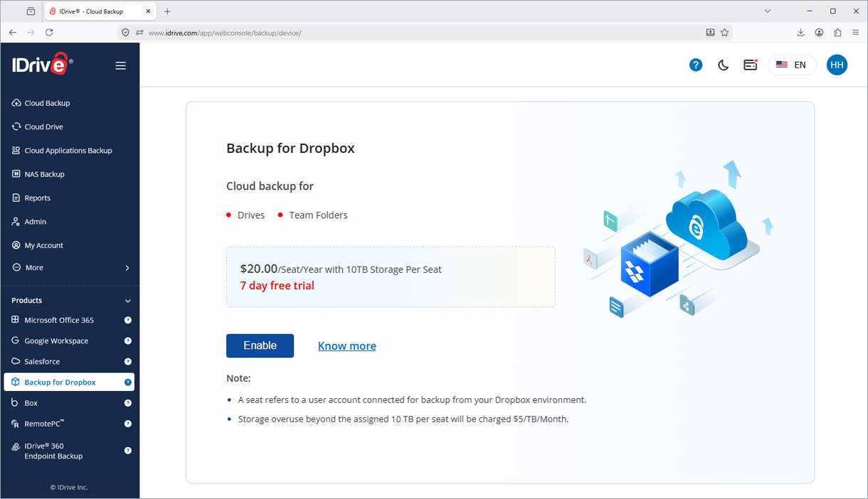Click the browser Back arrow
This screenshot has width=868, height=499.
[x=13, y=33]
